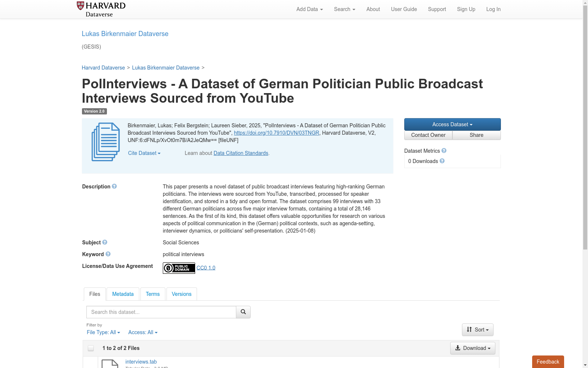Open the File Type: All filter
The image size is (588, 368).
click(x=103, y=332)
